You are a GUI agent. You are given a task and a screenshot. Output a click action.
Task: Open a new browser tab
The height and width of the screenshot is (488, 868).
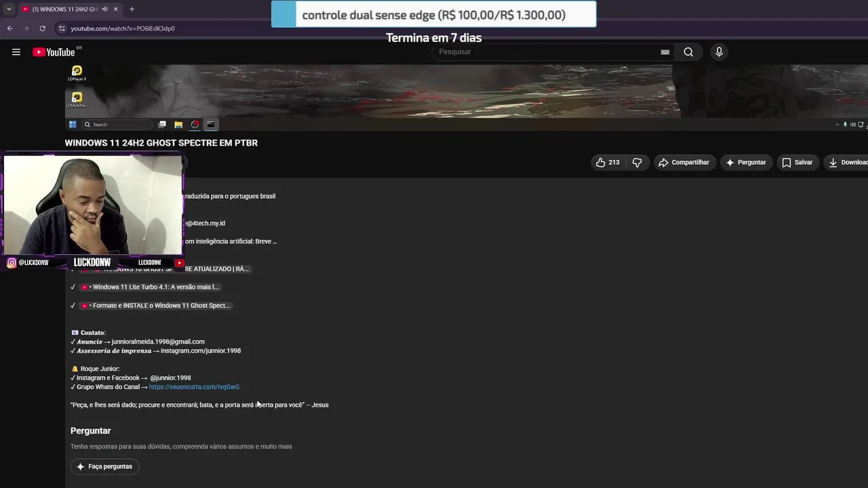click(132, 9)
